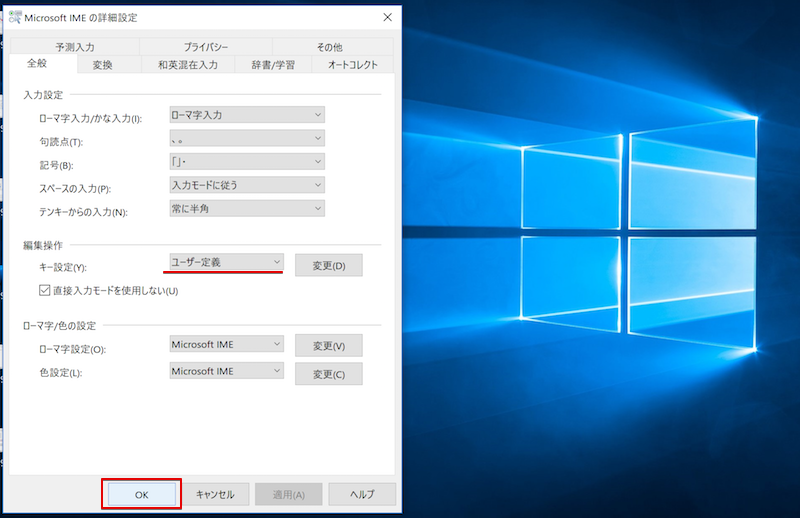The image size is (800, 518).
Task: Open the ローマ字入力/かな入力 dropdown
Action: click(247, 115)
